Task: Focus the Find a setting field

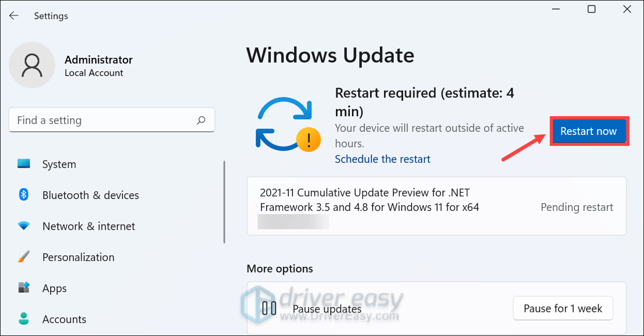Action: (112, 120)
